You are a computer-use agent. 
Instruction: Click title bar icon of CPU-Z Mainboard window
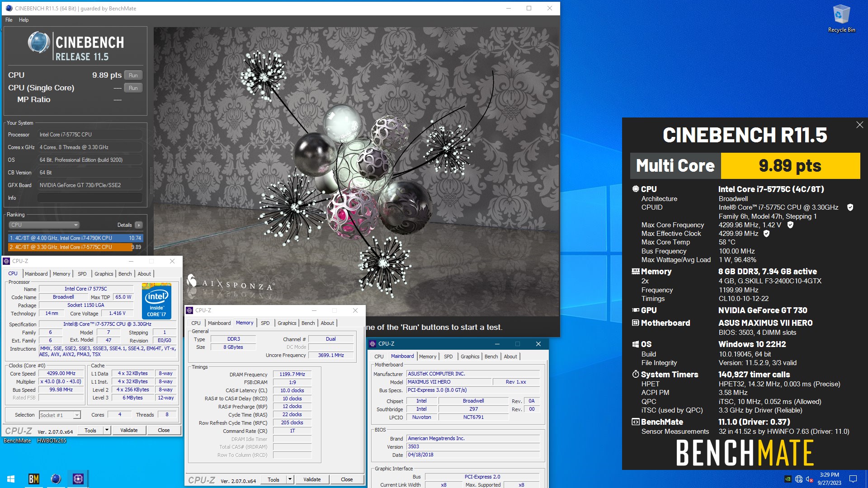click(373, 343)
